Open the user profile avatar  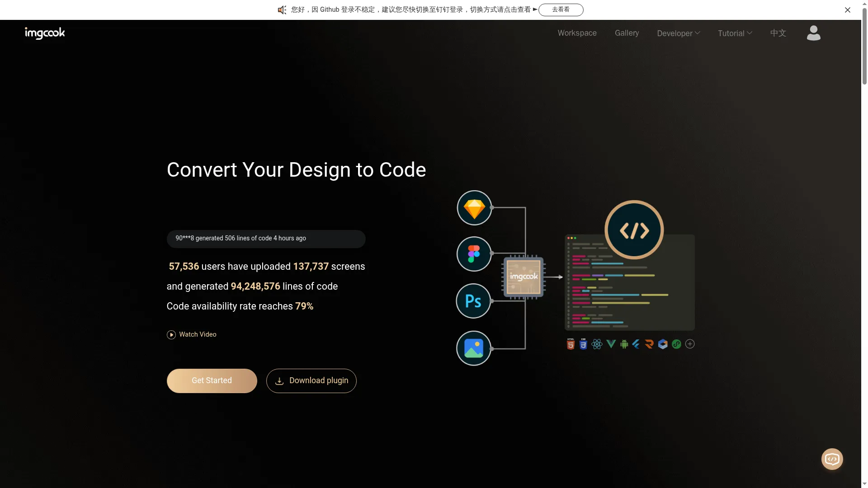813,33
